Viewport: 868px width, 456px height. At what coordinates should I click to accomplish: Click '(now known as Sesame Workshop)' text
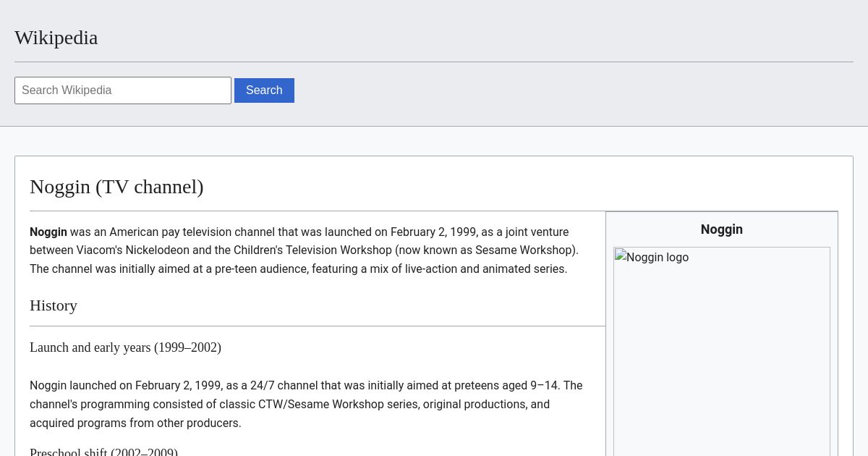pos(486,250)
